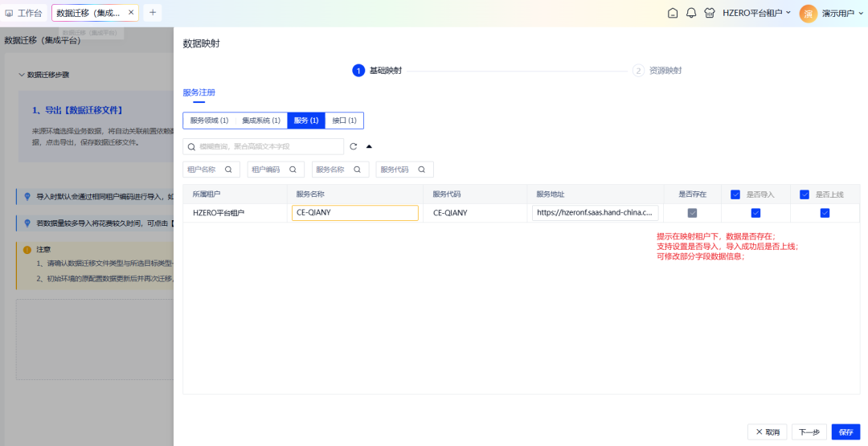The image size is (868, 446).
Task: Open HZERO平台租户 tenant dropdown
Action: point(756,13)
